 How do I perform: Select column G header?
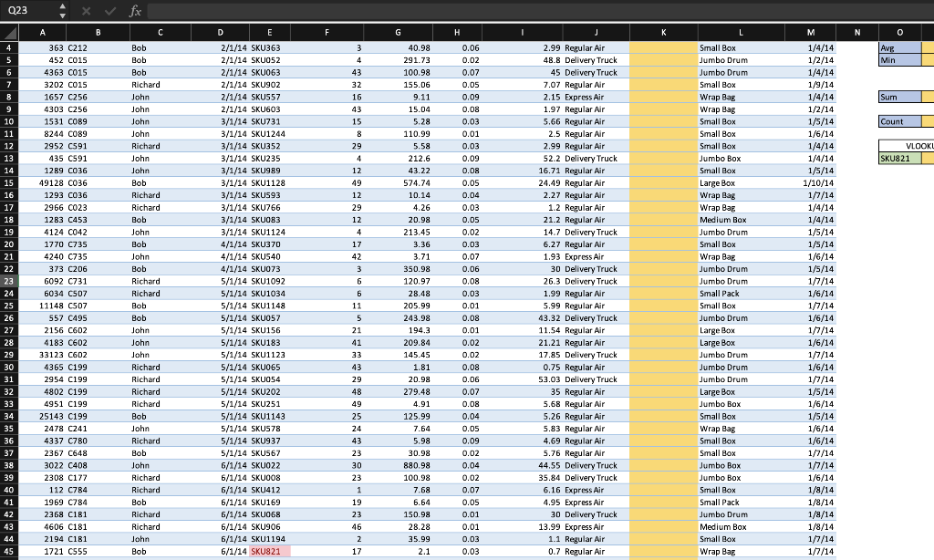[398, 32]
